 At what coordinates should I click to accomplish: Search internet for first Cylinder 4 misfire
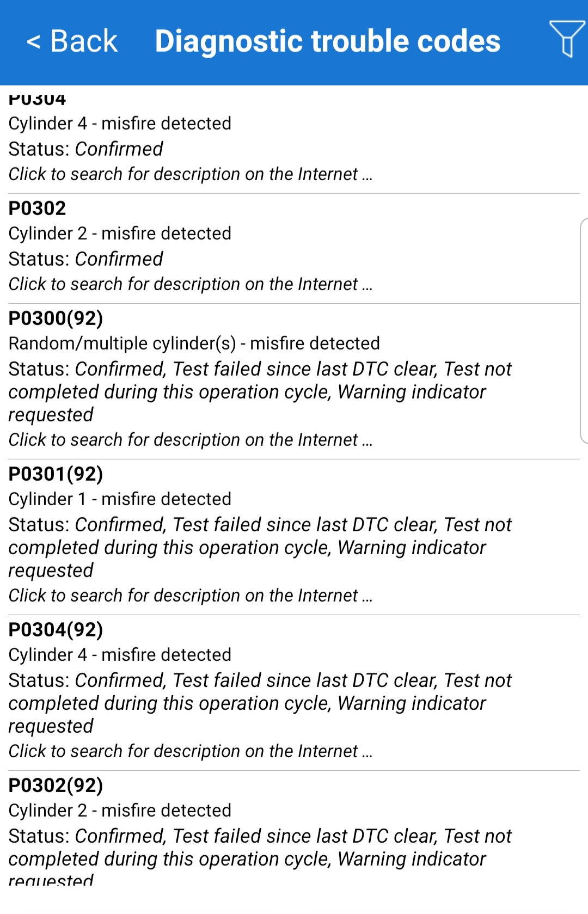(190, 174)
